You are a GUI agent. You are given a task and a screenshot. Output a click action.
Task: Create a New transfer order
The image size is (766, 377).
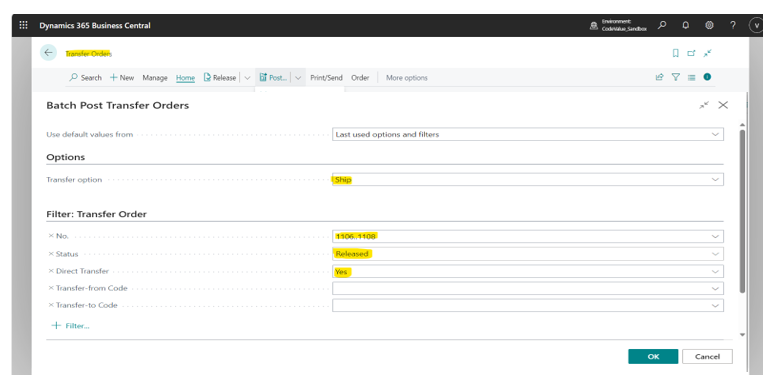(x=122, y=78)
